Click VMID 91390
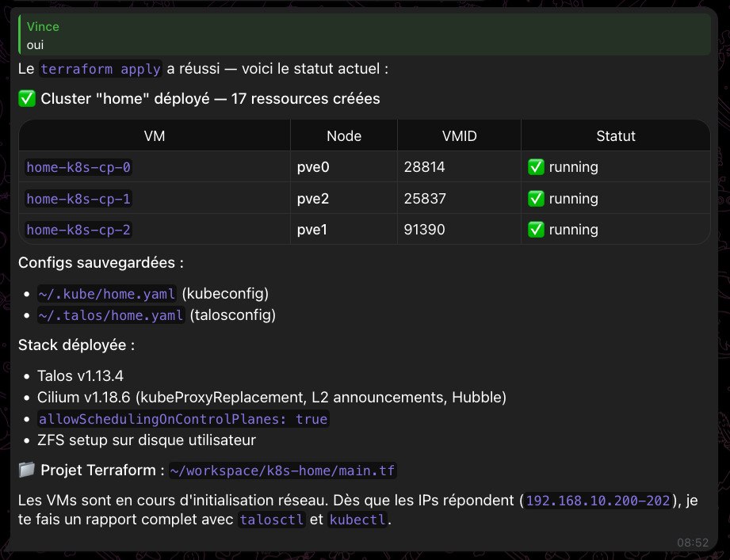This screenshot has width=730, height=560. coord(424,230)
